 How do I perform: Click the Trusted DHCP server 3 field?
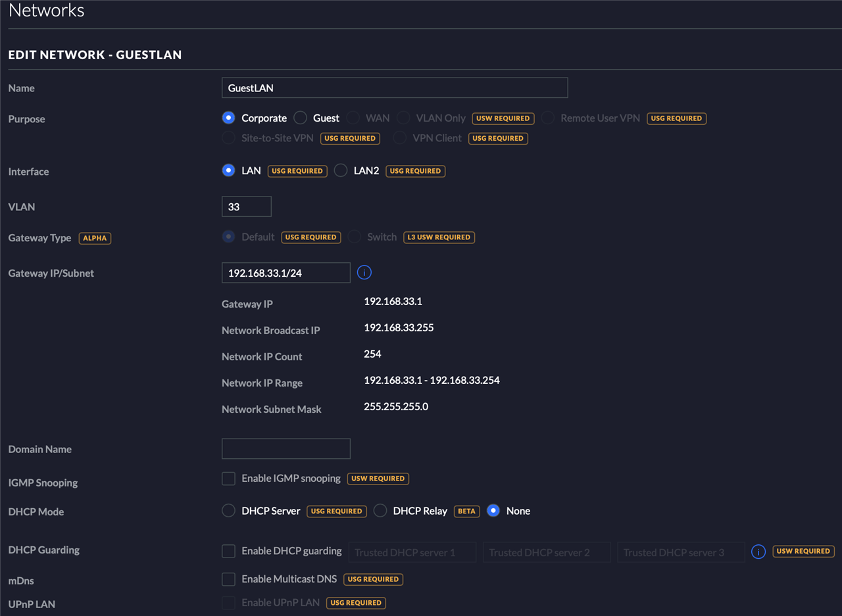click(680, 552)
